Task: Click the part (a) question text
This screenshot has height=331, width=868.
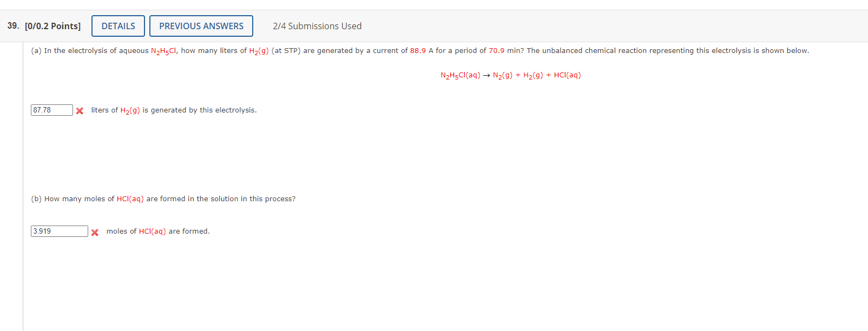Action: (379, 50)
